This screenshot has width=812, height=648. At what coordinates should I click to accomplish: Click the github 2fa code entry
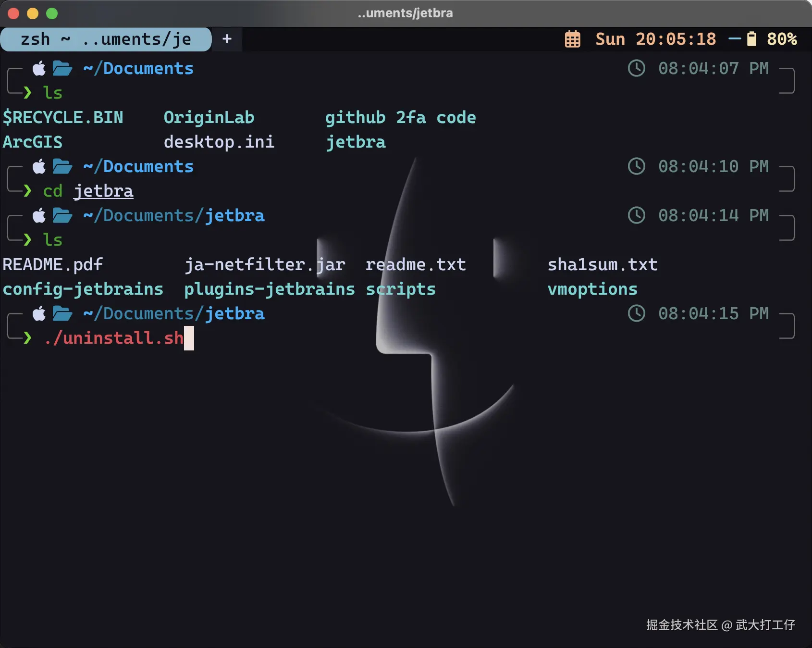401,117
